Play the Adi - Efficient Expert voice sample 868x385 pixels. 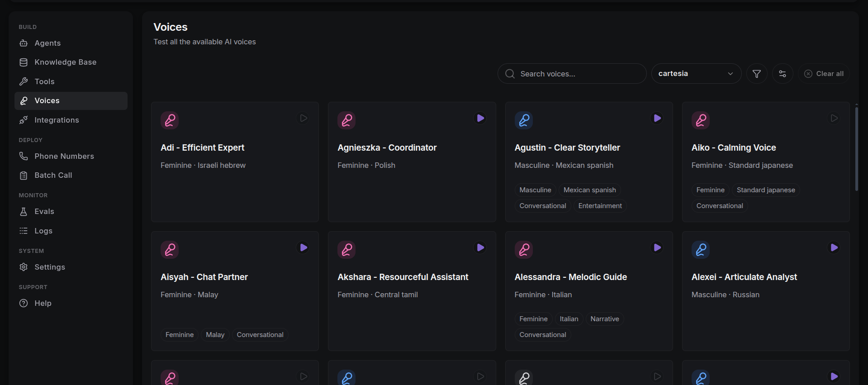(304, 118)
